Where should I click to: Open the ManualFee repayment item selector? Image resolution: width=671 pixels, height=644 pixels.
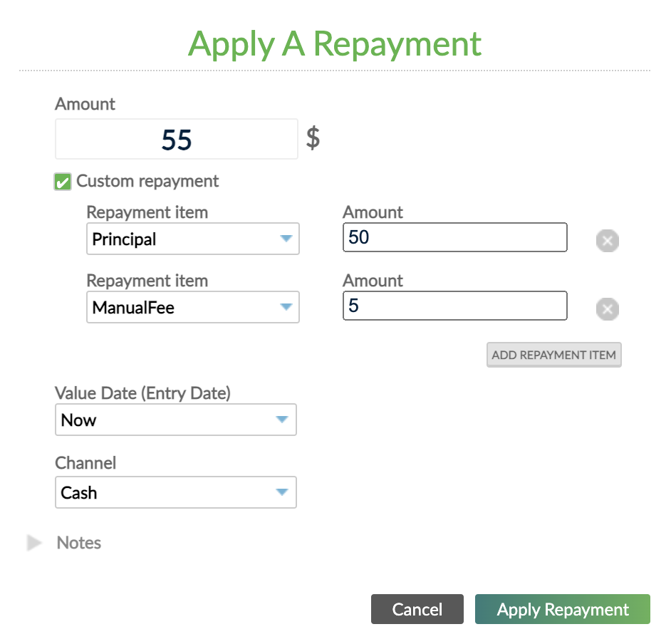pos(192,307)
